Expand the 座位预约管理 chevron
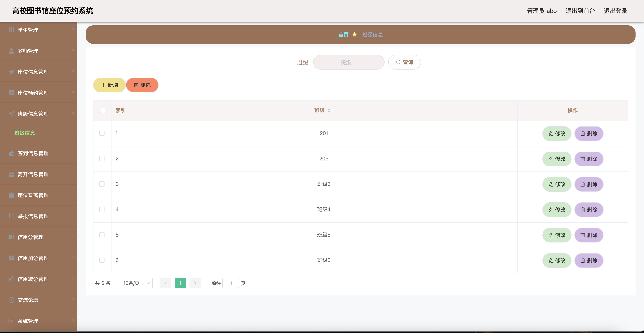Image resolution: width=644 pixels, height=333 pixels. click(x=73, y=92)
